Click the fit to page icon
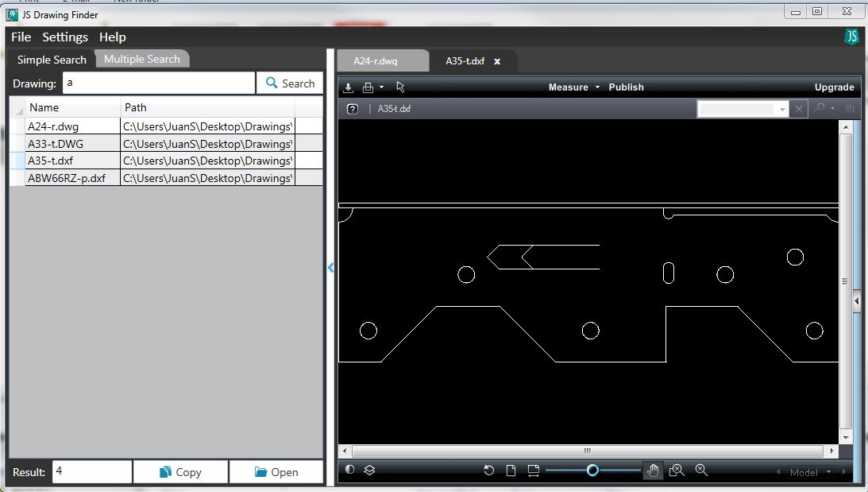This screenshot has height=492, width=868. [511, 471]
